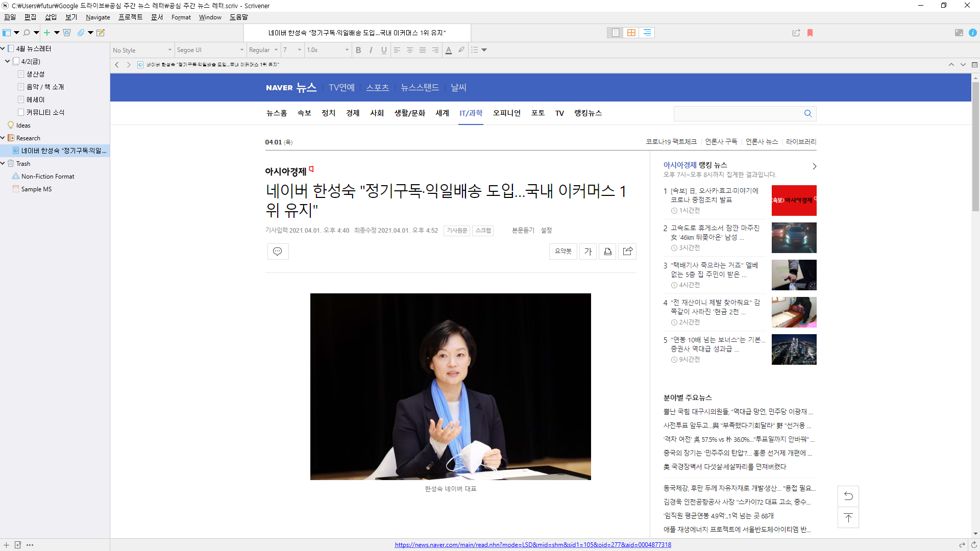Go back in editor history arrow
This screenshot has width=980, height=551.
point(117,65)
